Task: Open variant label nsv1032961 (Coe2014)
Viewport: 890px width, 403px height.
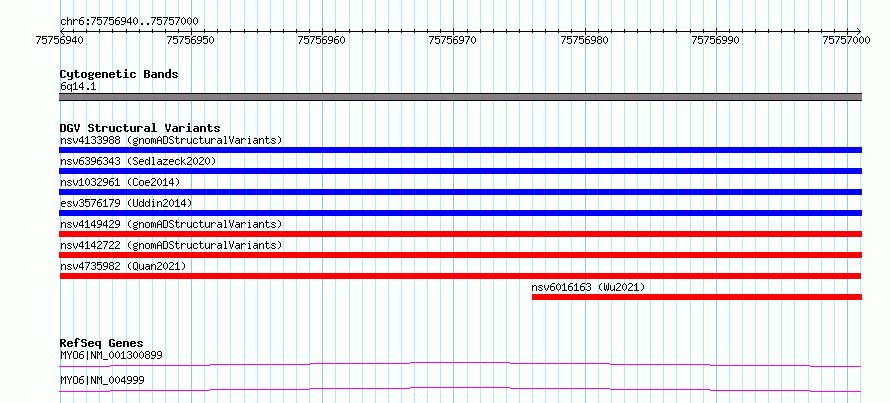Action: pos(120,182)
